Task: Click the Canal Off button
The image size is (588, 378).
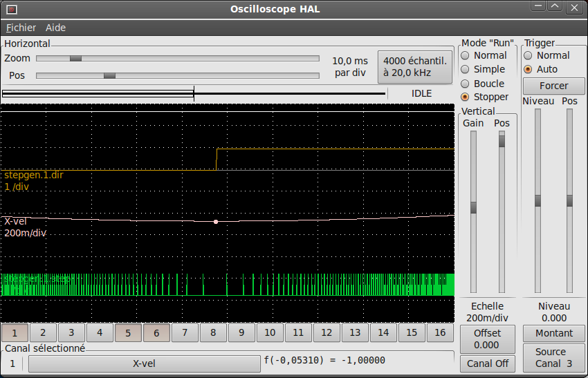Action: tap(488, 363)
